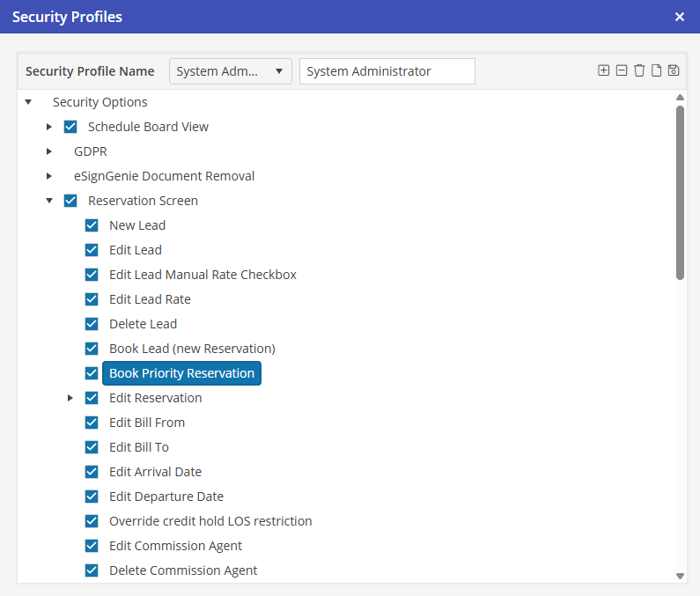Select the GDPR tree item
The width and height of the screenshot is (700, 596).
pos(90,151)
